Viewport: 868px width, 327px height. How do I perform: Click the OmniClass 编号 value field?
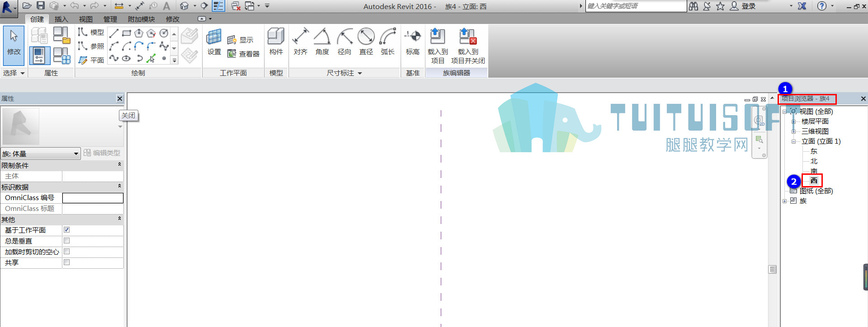click(x=93, y=198)
